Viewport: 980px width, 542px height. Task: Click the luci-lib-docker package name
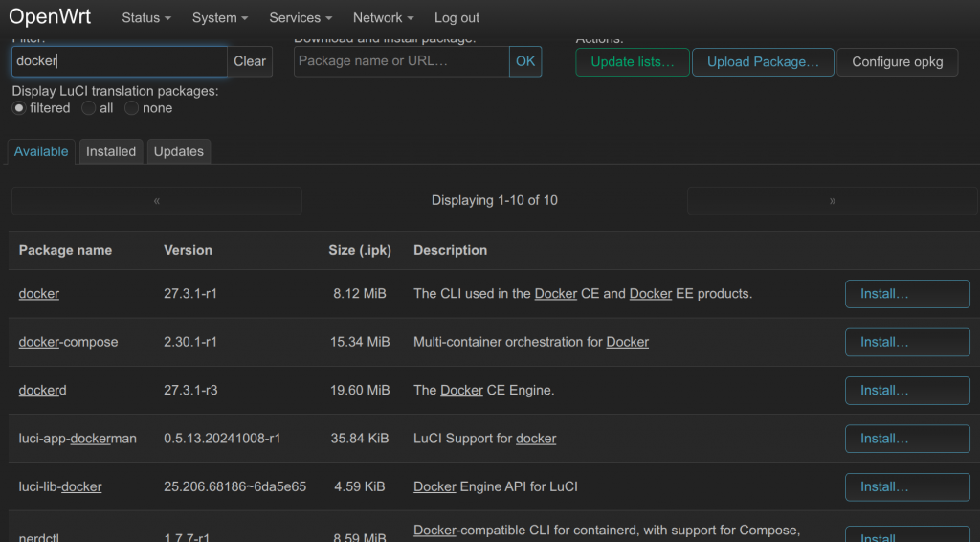[x=60, y=486]
